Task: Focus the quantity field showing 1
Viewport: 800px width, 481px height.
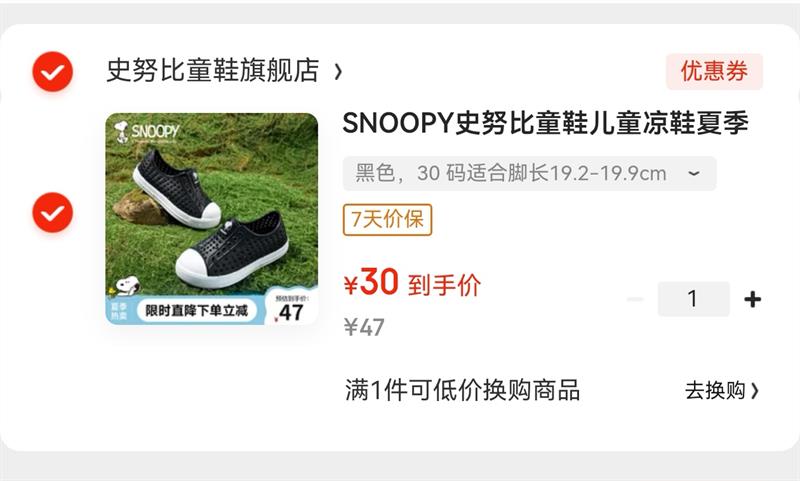Action: point(693,299)
